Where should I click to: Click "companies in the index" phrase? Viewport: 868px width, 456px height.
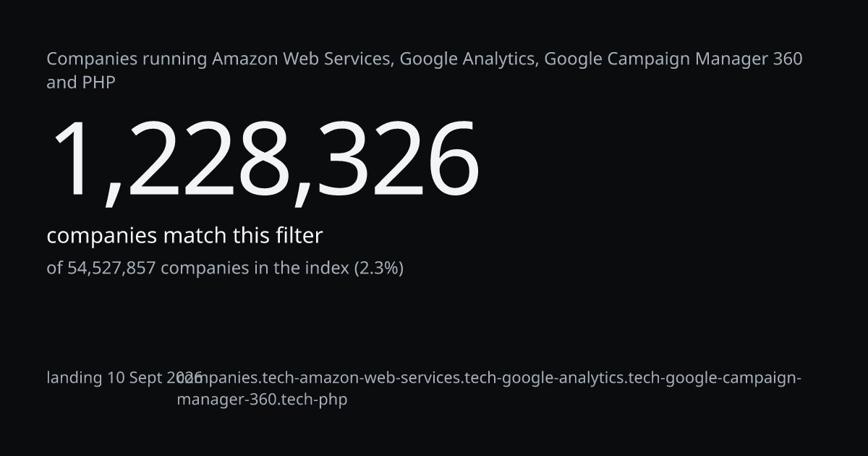[x=255, y=269]
